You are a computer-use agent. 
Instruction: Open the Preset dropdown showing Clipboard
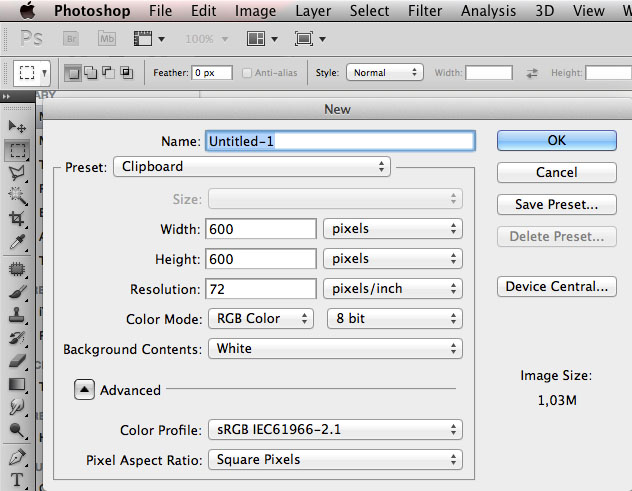[251, 167]
